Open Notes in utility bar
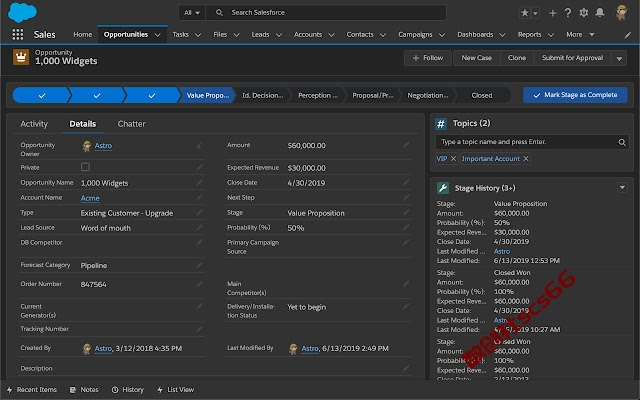The height and width of the screenshot is (400, 640). pos(84,390)
